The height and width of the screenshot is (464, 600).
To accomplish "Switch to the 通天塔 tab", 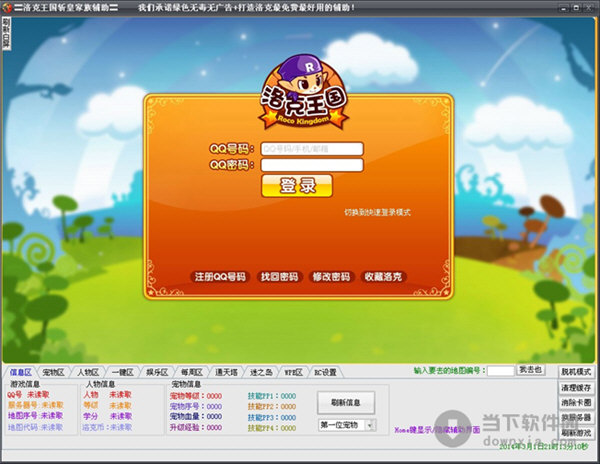I will click(x=226, y=372).
